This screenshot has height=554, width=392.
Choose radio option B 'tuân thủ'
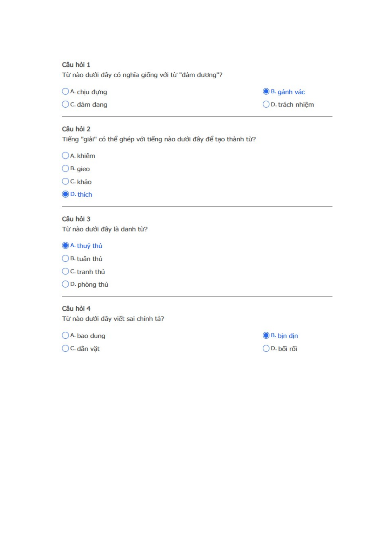65,258
